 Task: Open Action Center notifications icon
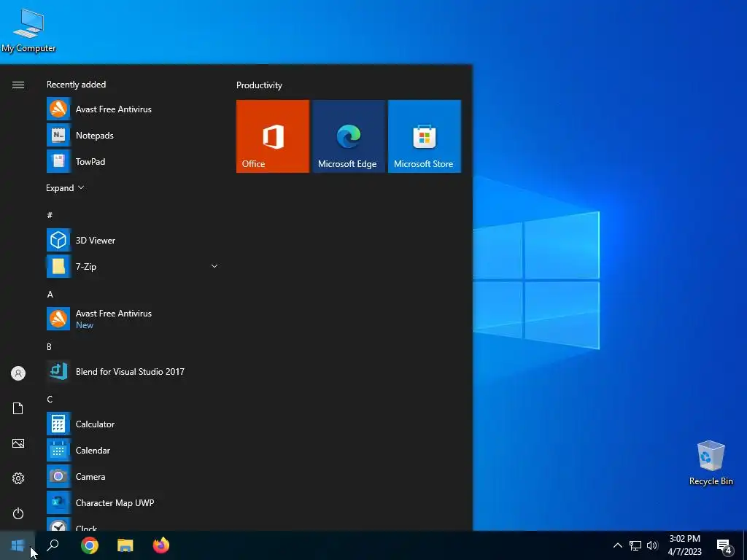[x=724, y=546]
